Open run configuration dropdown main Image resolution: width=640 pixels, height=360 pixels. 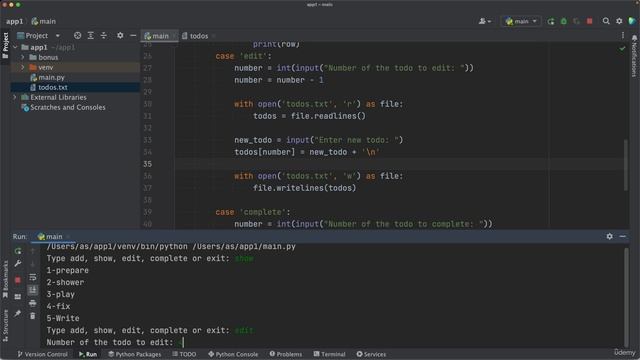(521, 21)
